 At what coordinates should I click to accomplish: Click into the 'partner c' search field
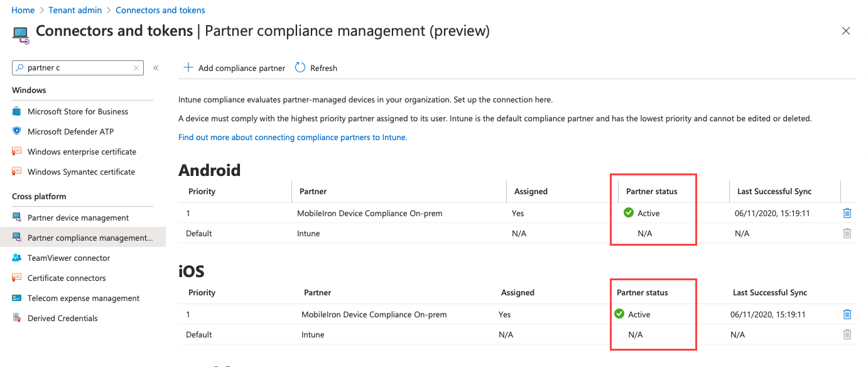click(75, 68)
